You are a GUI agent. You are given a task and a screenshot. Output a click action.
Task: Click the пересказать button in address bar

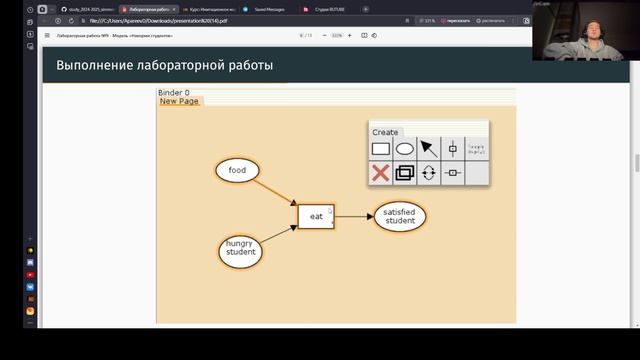click(456, 21)
